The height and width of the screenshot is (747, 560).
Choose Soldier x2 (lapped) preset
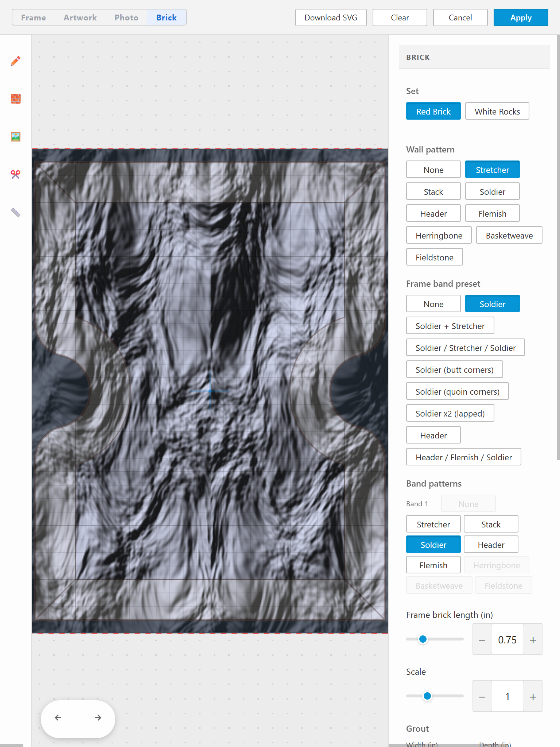[450, 413]
